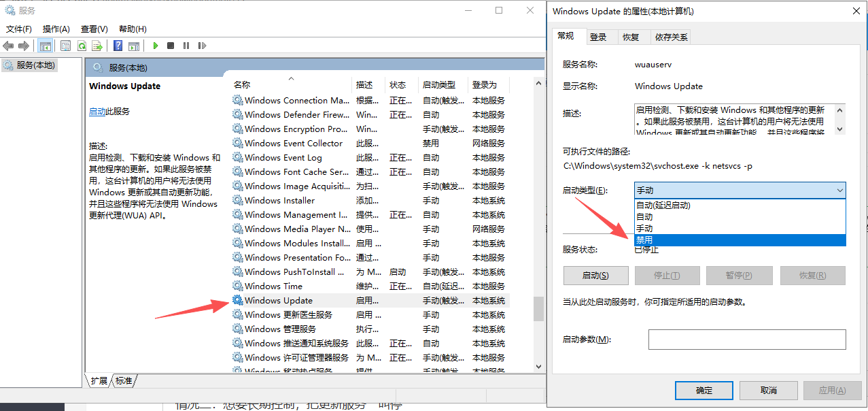Pause the service with the pause toolbar icon
Viewport: 868px width, 411px height.
[186, 46]
